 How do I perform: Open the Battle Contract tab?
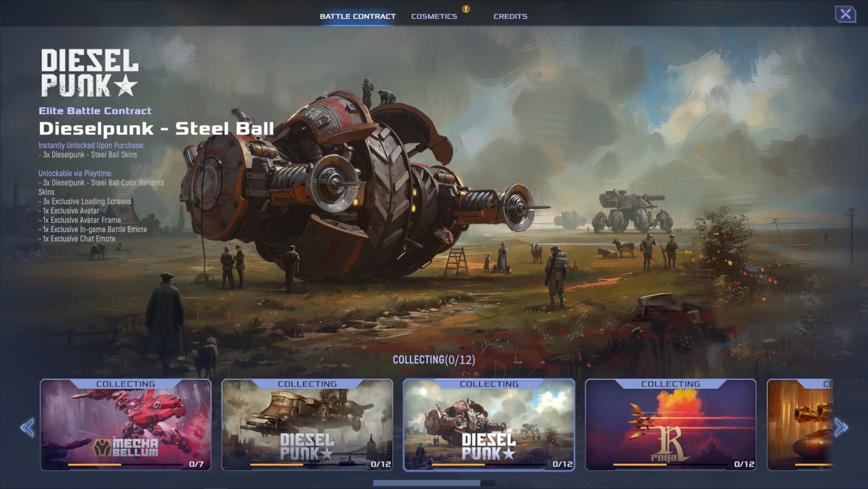click(358, 16)
